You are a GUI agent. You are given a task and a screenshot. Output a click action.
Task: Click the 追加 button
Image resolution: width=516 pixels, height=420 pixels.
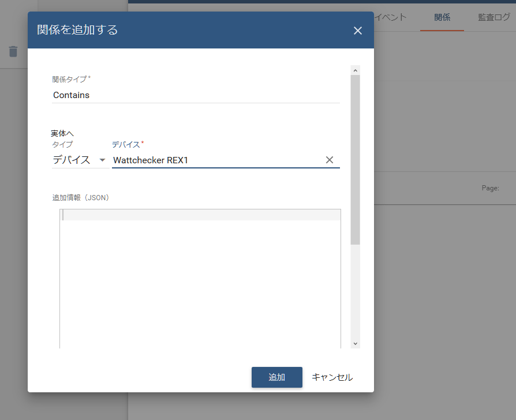276,377
